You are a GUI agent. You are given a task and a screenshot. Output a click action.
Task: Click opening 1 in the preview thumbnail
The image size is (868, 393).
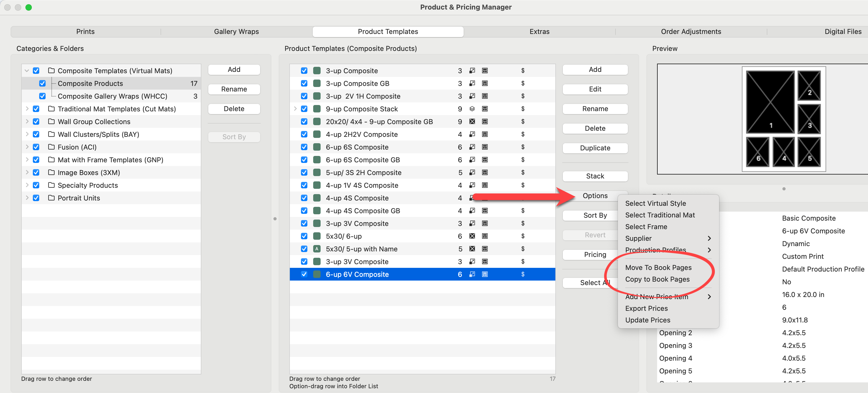[x=770, y=102]
